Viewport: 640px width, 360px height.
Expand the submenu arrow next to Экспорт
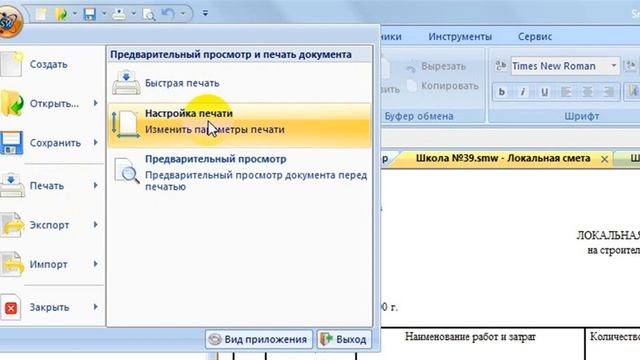point(96,225)
